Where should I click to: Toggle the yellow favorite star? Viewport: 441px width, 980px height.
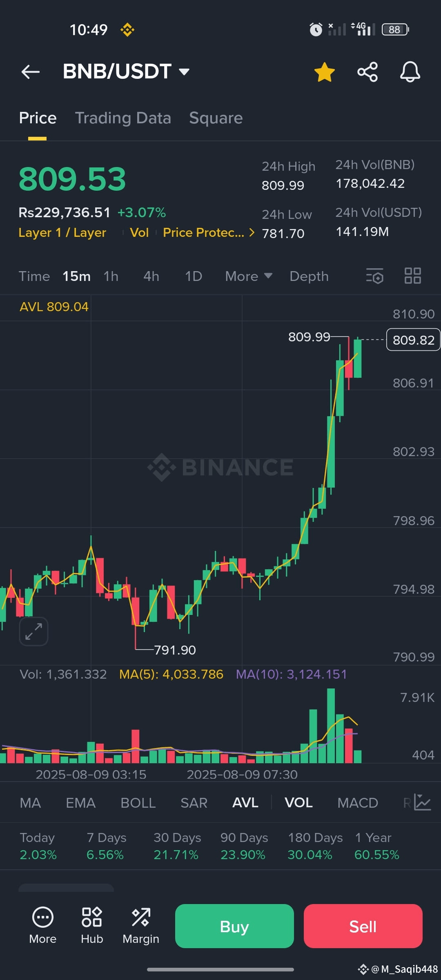325,72
